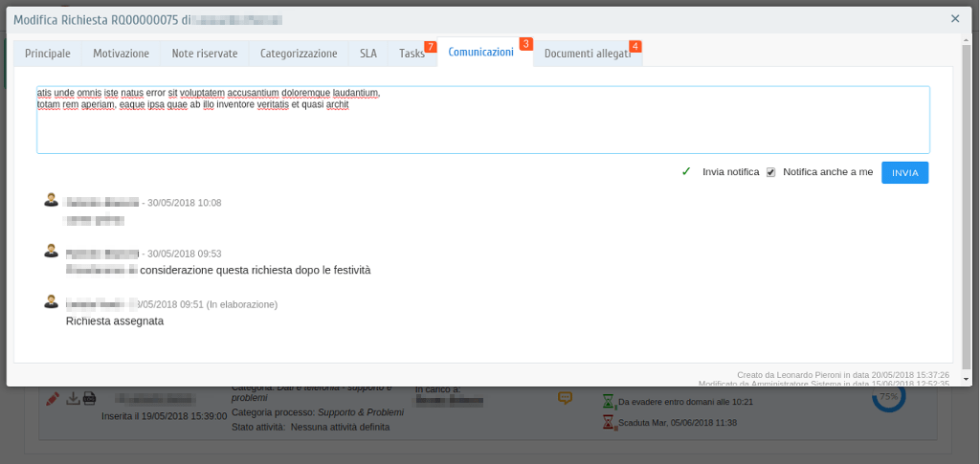Close the Modifica Richiesta dialog
Image resolution: width=980 pixels, height=464 pixels.
pyautogui.click(x=954, y=19)
